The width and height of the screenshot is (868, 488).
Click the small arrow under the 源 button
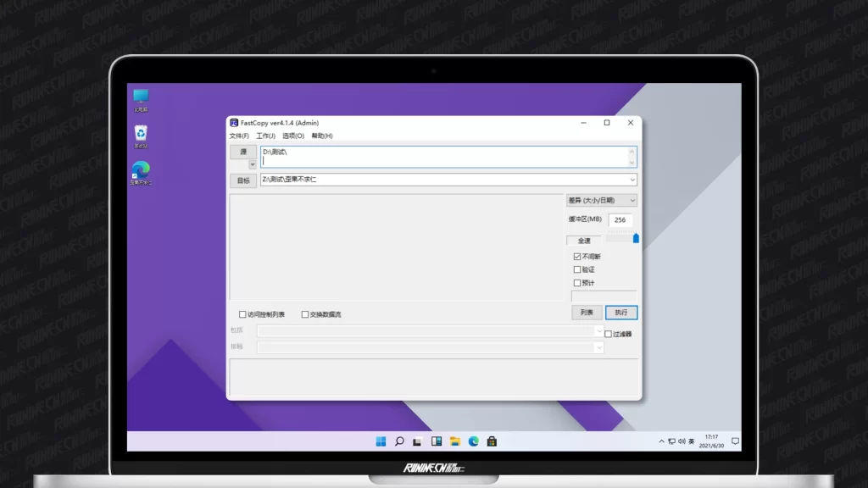[x=252, y=164]
